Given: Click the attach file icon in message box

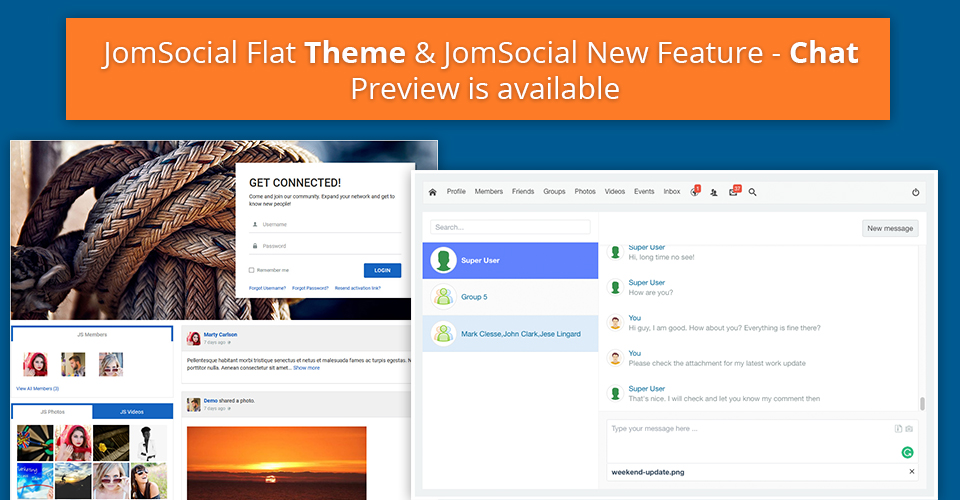Looking at the screenshot, I should [898, 428].
